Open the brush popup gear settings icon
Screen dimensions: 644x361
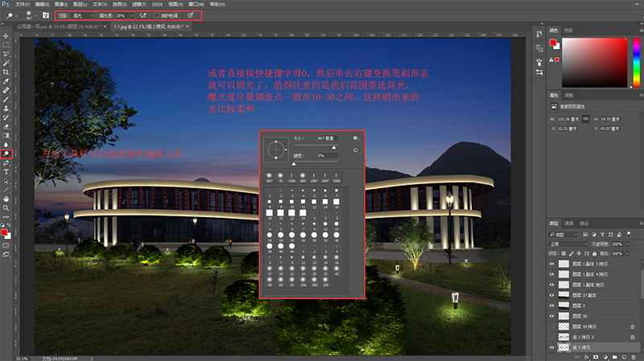(355, 138)
